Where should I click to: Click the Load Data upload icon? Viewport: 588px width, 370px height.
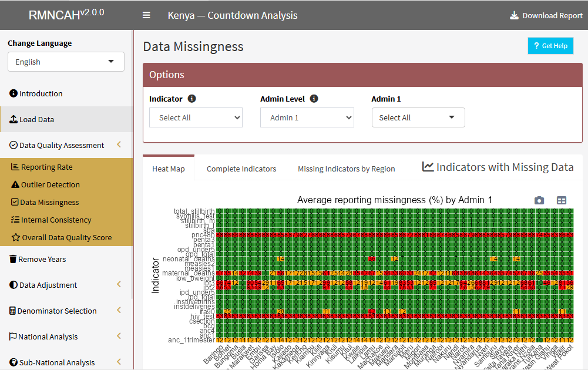pyautogui.click(x=14, y=119)
